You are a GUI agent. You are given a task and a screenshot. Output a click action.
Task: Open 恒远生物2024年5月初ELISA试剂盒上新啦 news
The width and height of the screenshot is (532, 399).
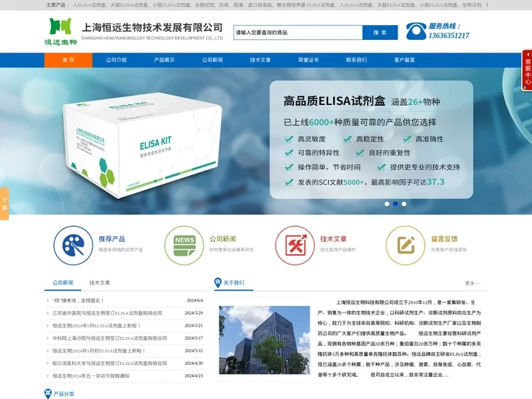99,351
